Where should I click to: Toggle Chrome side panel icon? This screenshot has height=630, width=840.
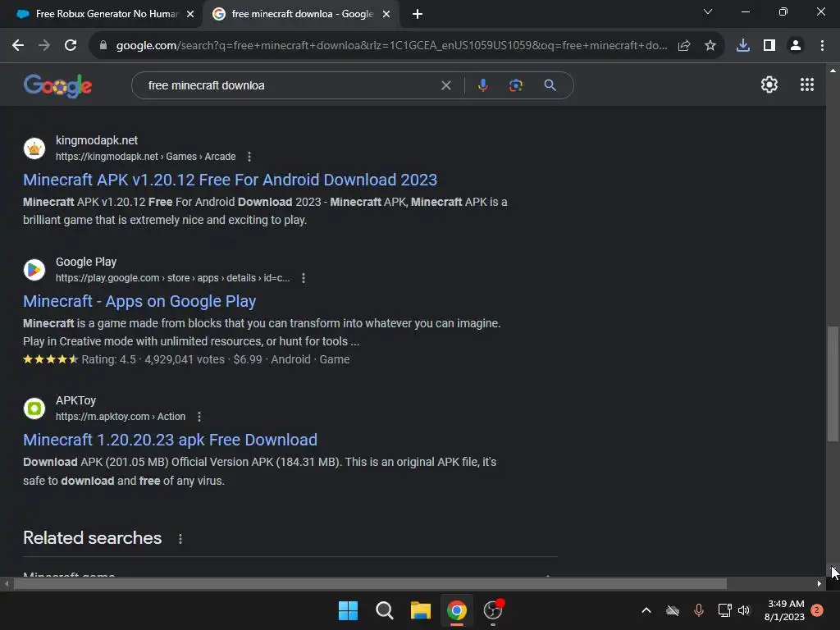769,46
